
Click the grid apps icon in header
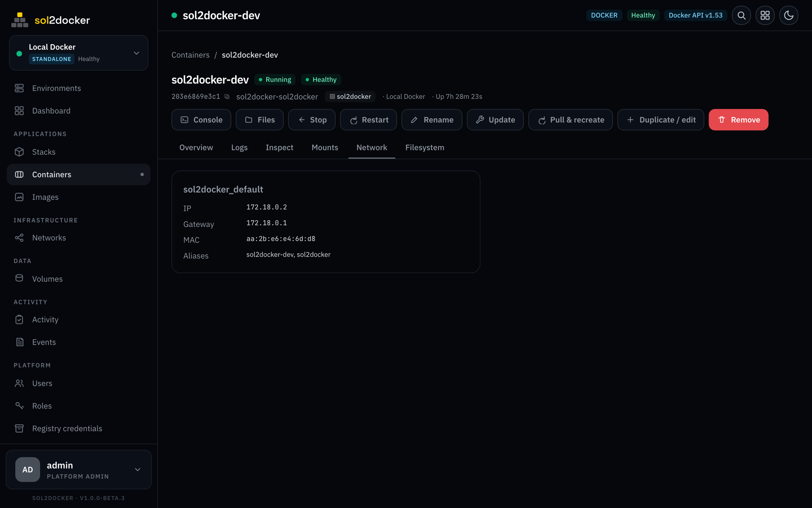click(x=765, y=15)
